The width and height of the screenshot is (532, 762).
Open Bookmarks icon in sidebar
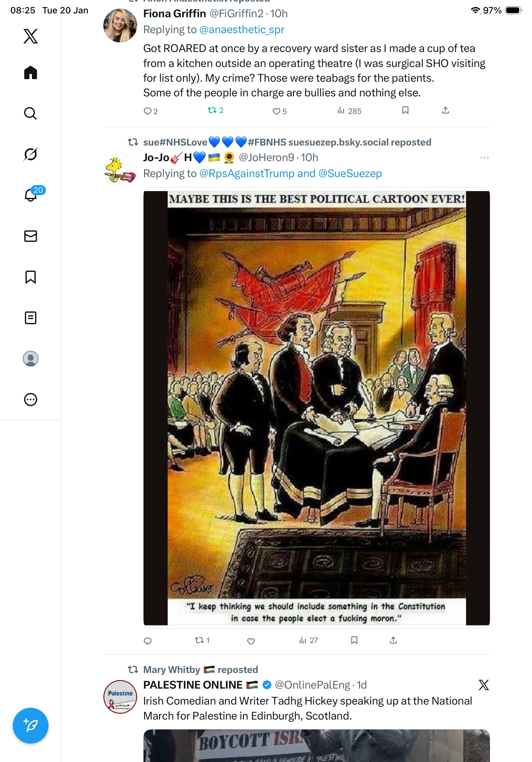click(31, 277)
